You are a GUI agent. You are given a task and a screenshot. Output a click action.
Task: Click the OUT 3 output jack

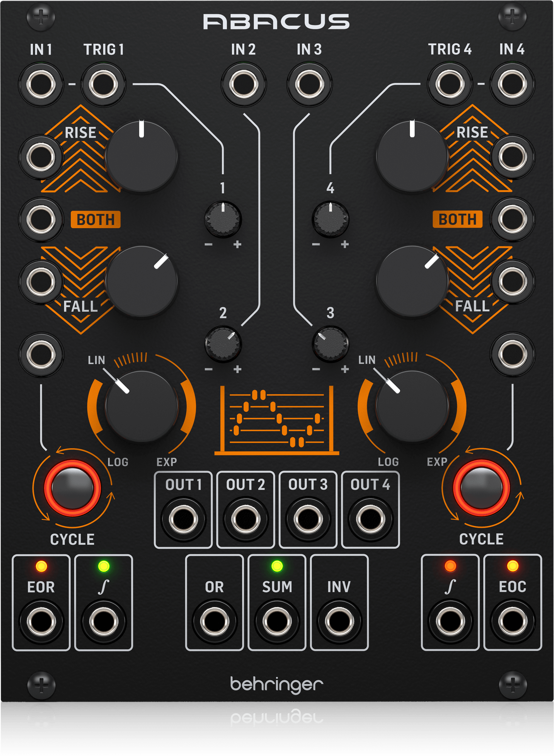pyautogui.click(x=308, y=519)
